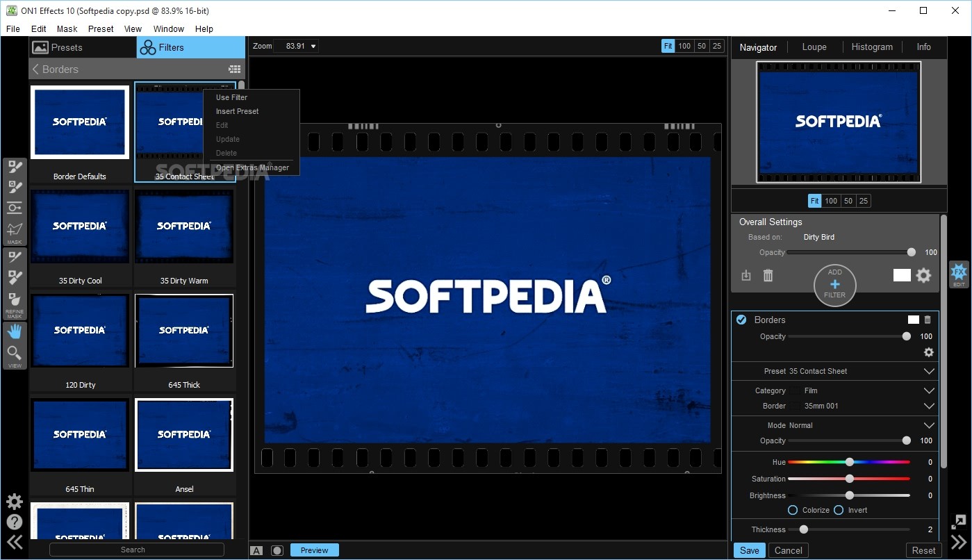Switch to the Presets tab
Screen dimensions: 972x560
tap(83, 47)
